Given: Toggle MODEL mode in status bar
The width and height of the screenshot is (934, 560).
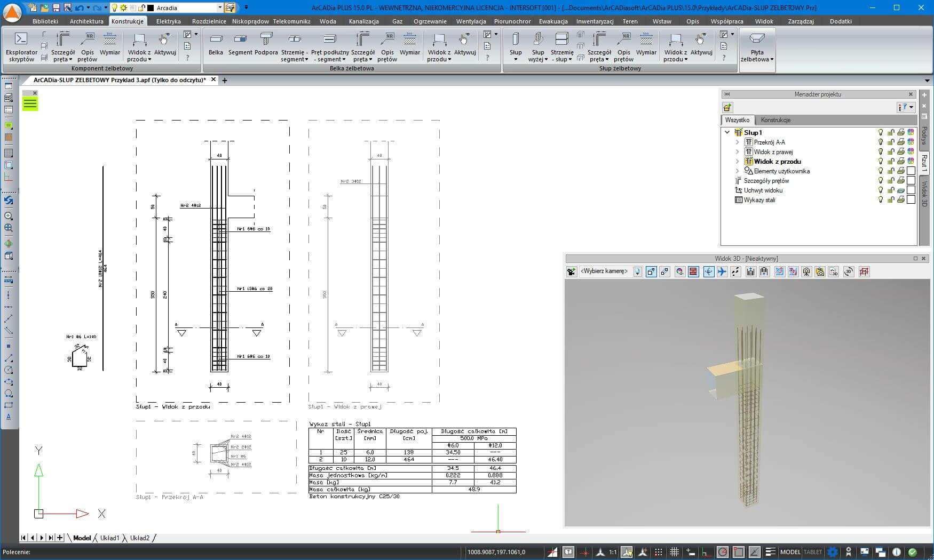Looking at the screenshot, I should 790,552.
